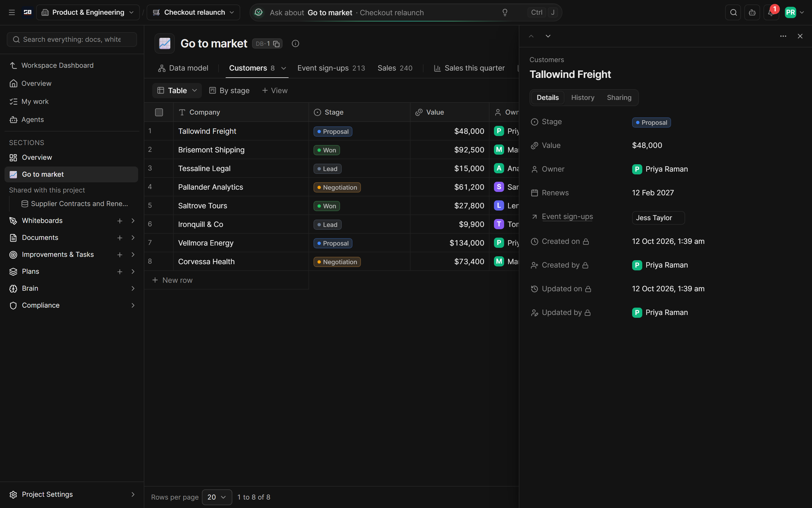Open the panel's three-dots more options
Image resolution: width=812 pixels, height=508 pixels.
point(783,36)
